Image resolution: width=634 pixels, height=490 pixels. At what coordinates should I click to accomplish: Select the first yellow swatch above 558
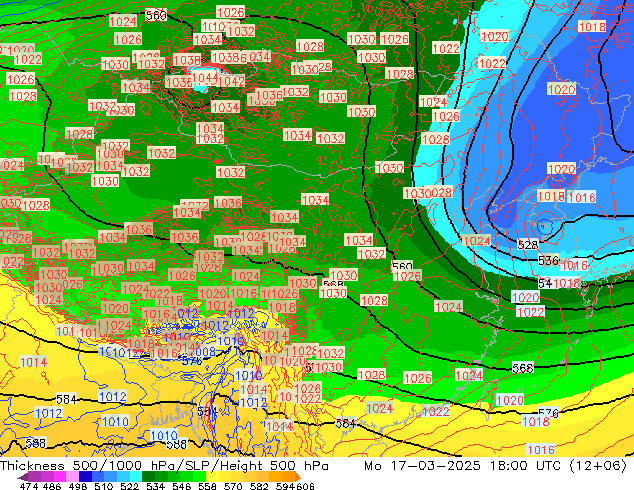click(212, 476)
